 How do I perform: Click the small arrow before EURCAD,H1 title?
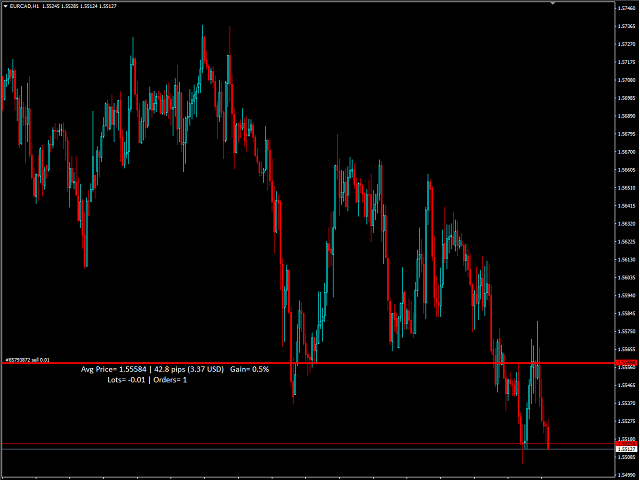tap(5, 6)
